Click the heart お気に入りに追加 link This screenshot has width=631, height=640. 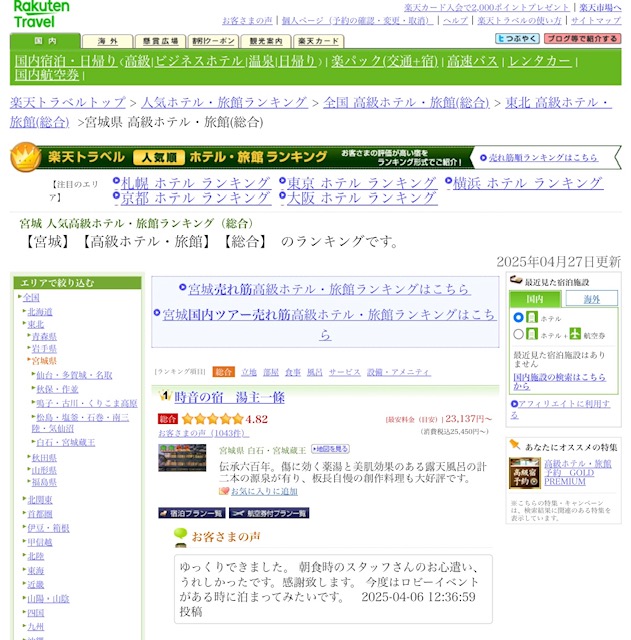[264, 491]
